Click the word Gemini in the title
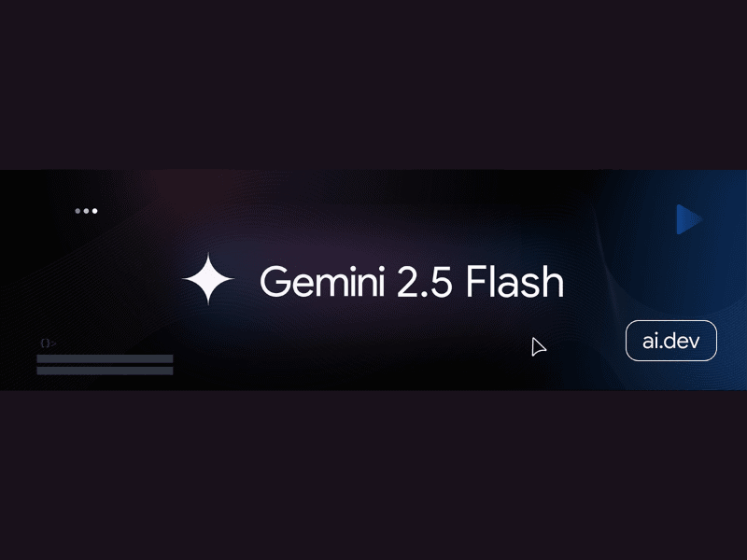The image size is (747, 560). 322,282
